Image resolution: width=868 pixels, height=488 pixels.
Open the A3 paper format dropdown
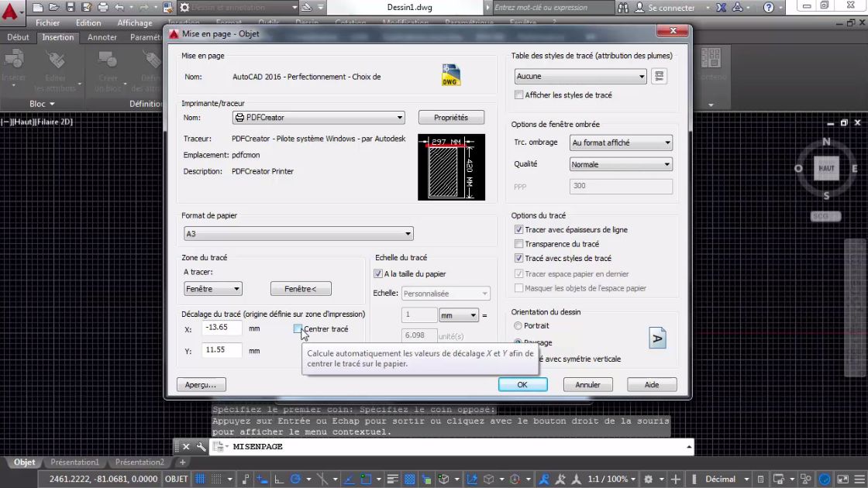[408, 233]
